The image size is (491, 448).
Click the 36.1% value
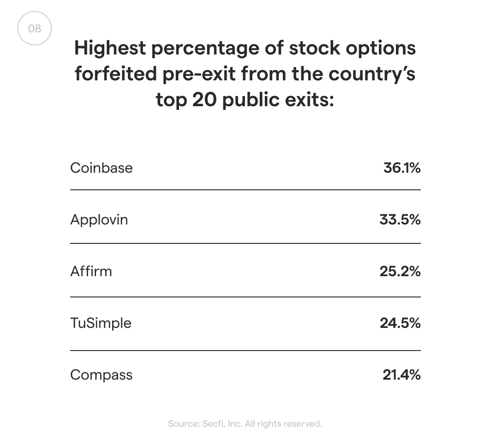(x=401, y=168)
